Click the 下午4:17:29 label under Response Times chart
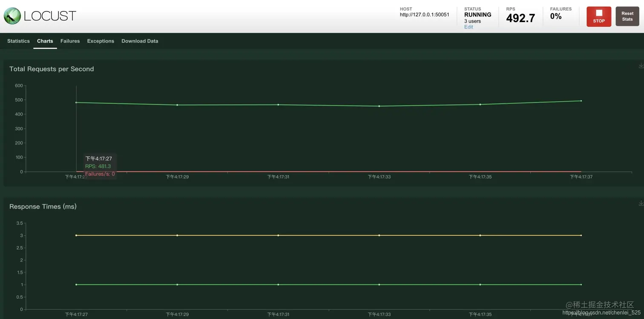The image size is (644, 319). click(177, 315)
